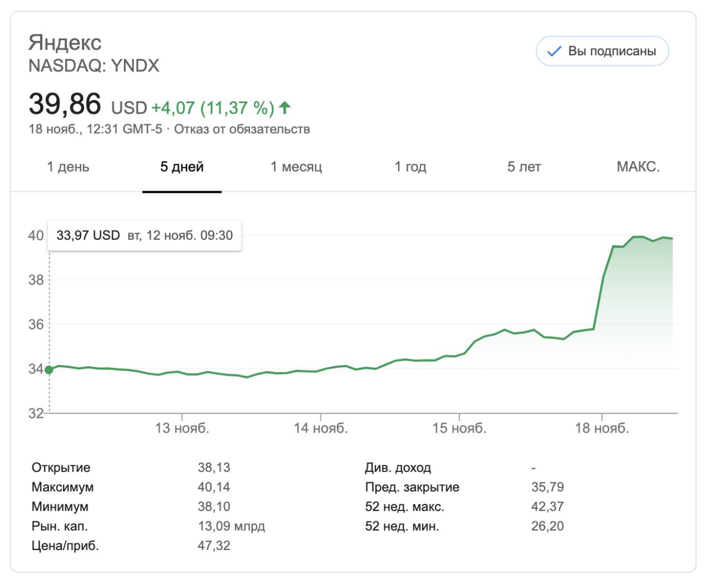
Task: Click the green data point marker on chart
Action: tap(49, 370)
